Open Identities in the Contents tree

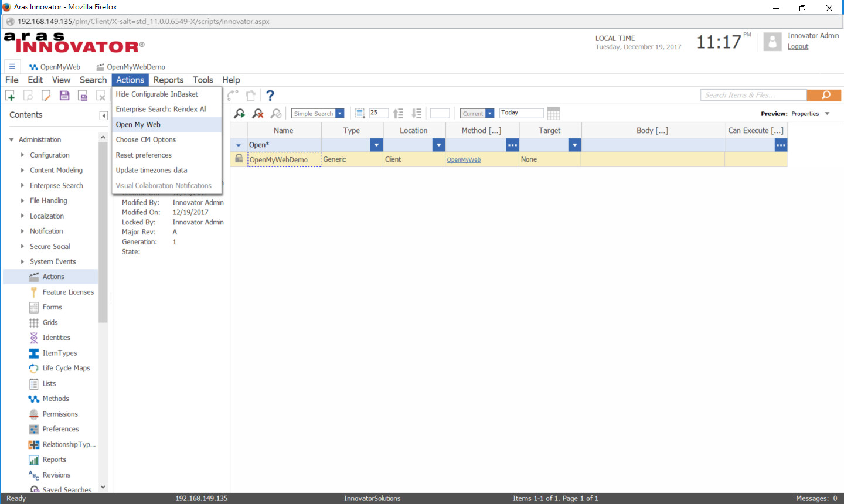[56, 338]
